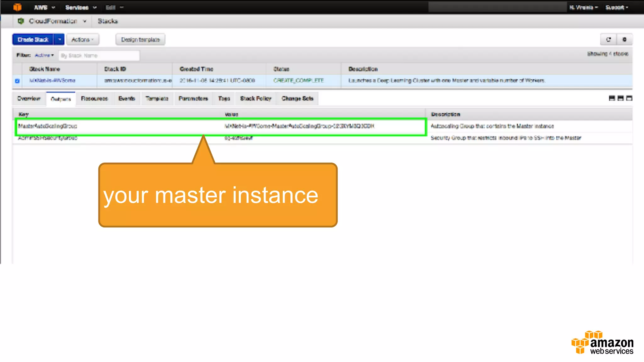Viewport: 644px width, 362px height.
Task: Click the Stack Name column header
Action: [45, 69]
